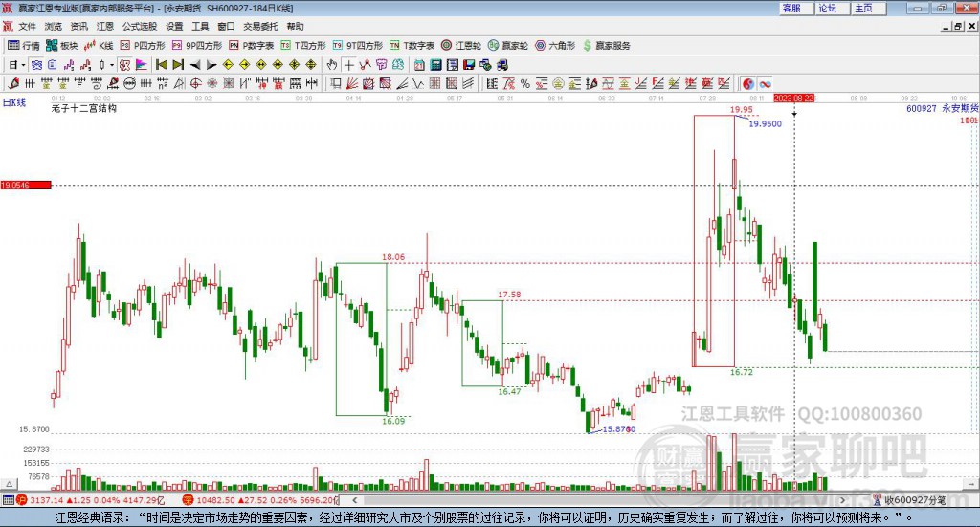Launch the 赢家轮 wheel tool
Viewport: 980px width, 527px height.
[x=508, y=46]
